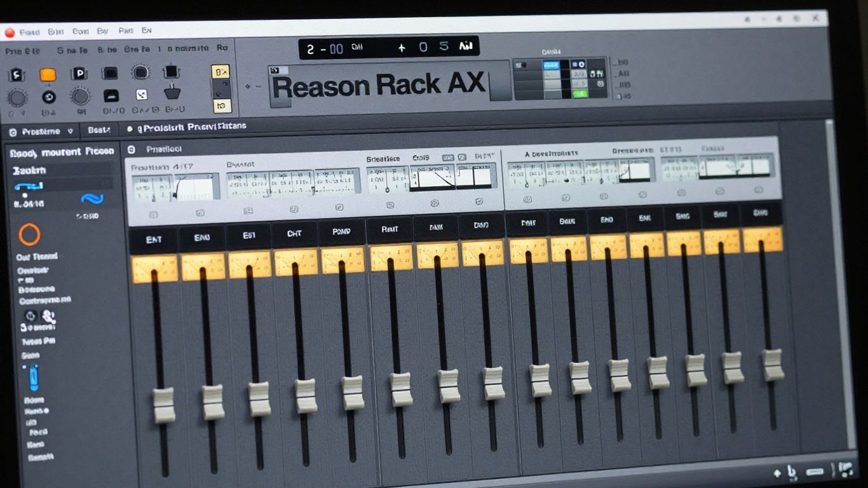
Task: Click the Frosttum 4177 meter display
Action: pyautogui.click(x=175, y=186)
